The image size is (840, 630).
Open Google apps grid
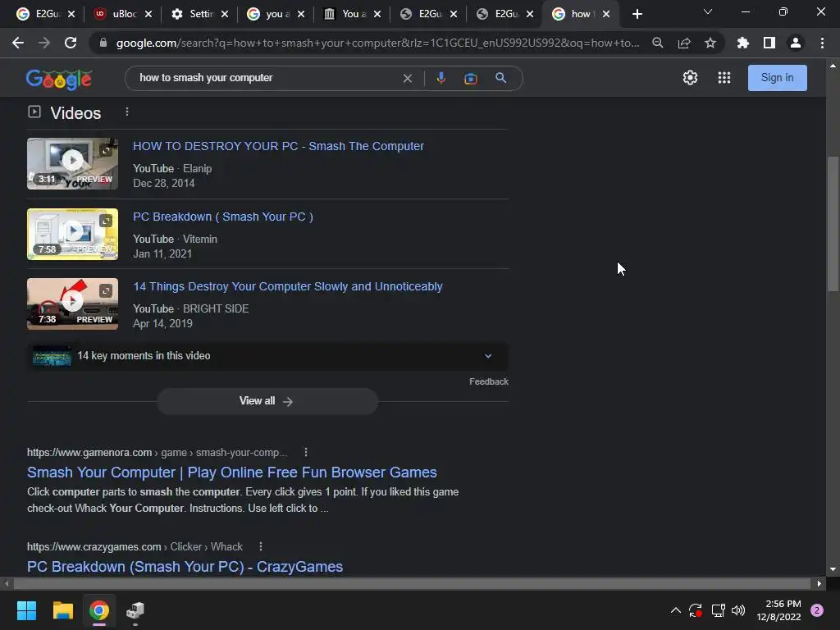click(724, 78)
